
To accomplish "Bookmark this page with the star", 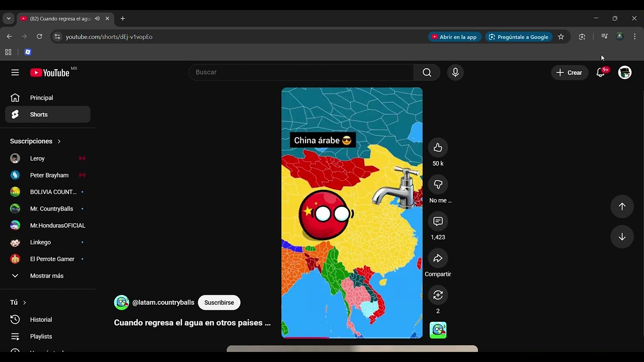I will (x=561, y=37).
